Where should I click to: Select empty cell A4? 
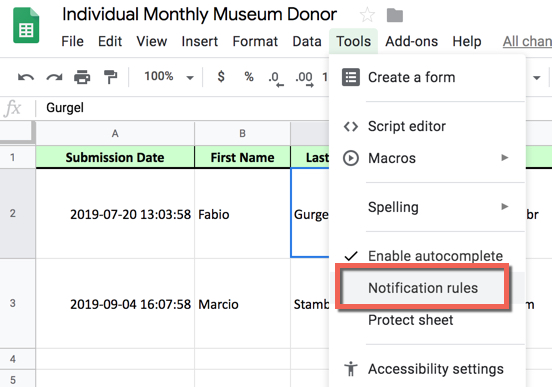[x=115, y=359]
